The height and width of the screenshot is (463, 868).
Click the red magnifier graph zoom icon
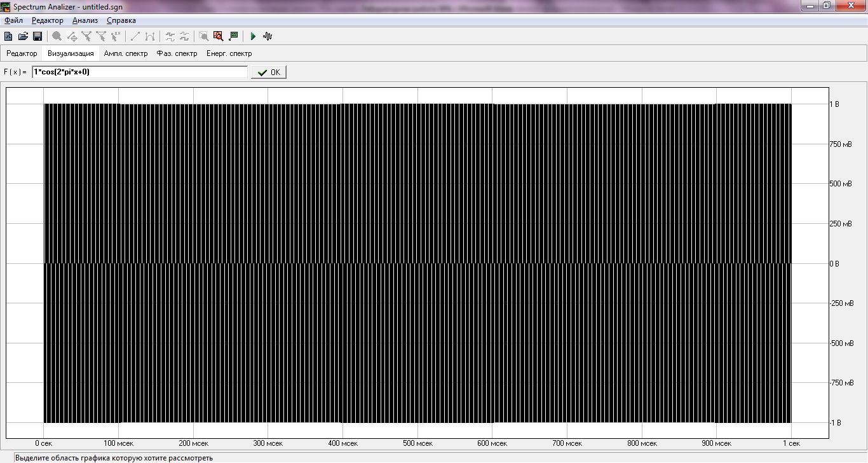point(219,36)
